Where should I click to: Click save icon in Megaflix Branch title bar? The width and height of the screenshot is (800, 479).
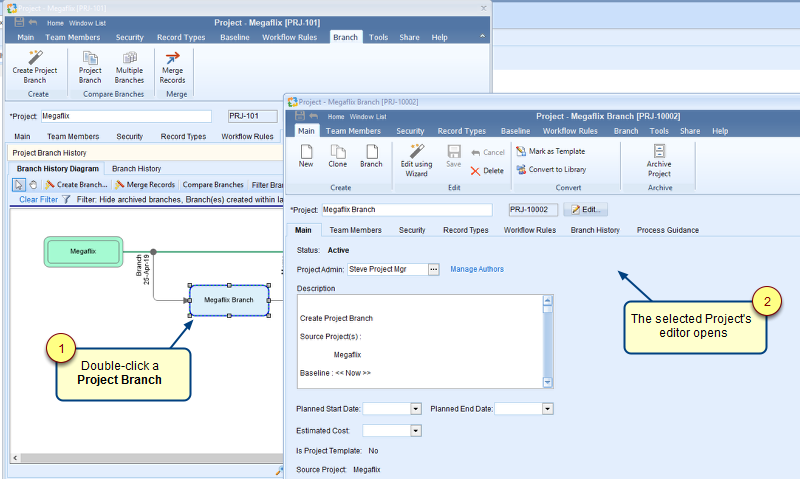coord(300,116)
